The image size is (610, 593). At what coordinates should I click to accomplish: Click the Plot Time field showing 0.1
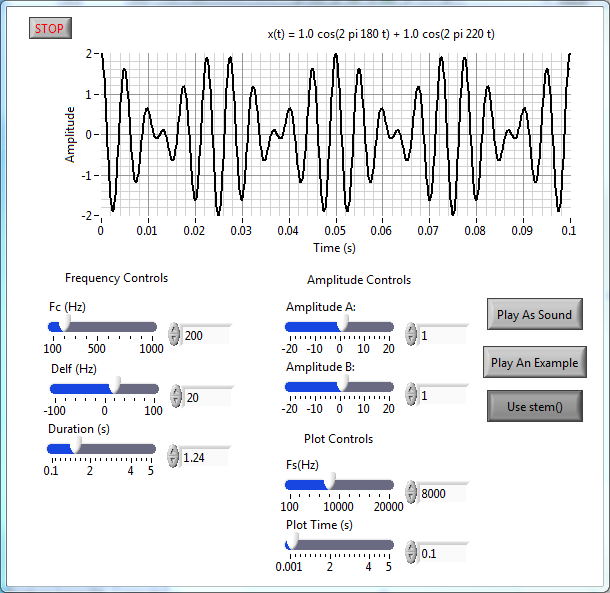click(x=442, y=552)
